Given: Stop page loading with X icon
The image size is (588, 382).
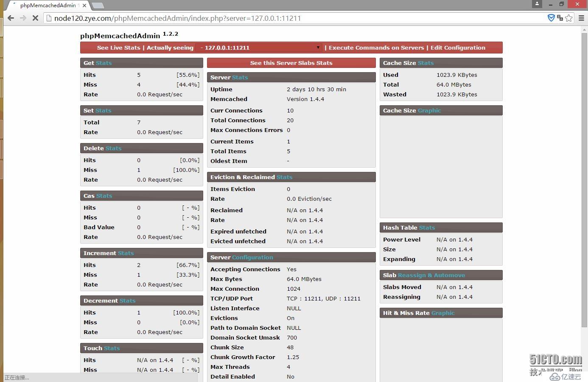Looking at the screenshot, I should [35, 18].
